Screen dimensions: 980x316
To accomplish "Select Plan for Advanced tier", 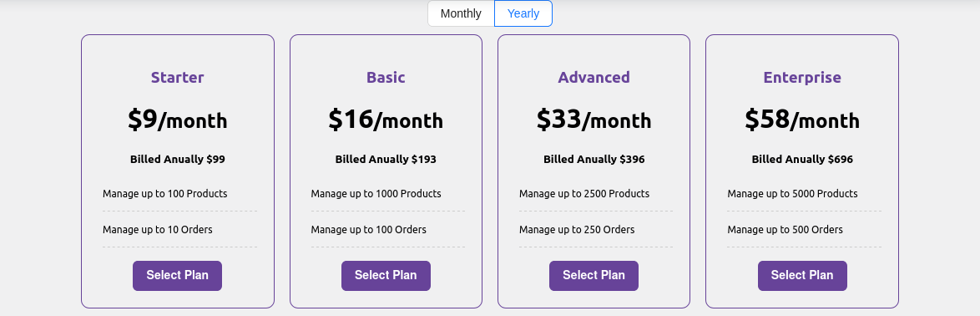I will tap(594, 276).
